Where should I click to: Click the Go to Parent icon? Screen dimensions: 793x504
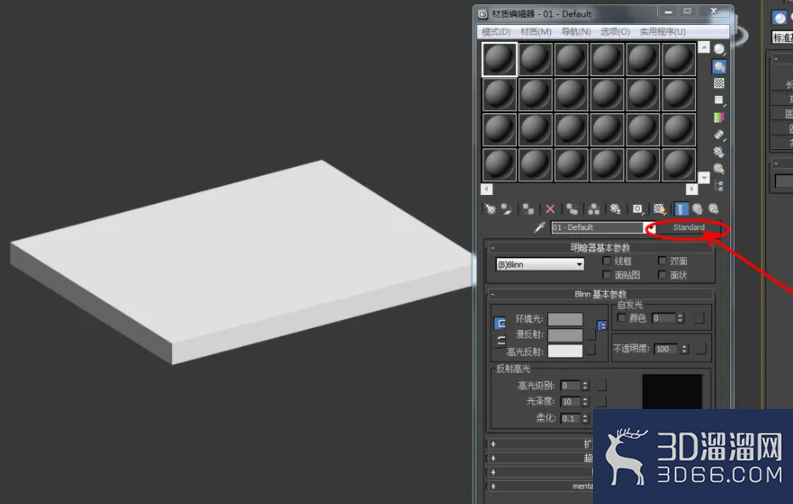[697, 209]
